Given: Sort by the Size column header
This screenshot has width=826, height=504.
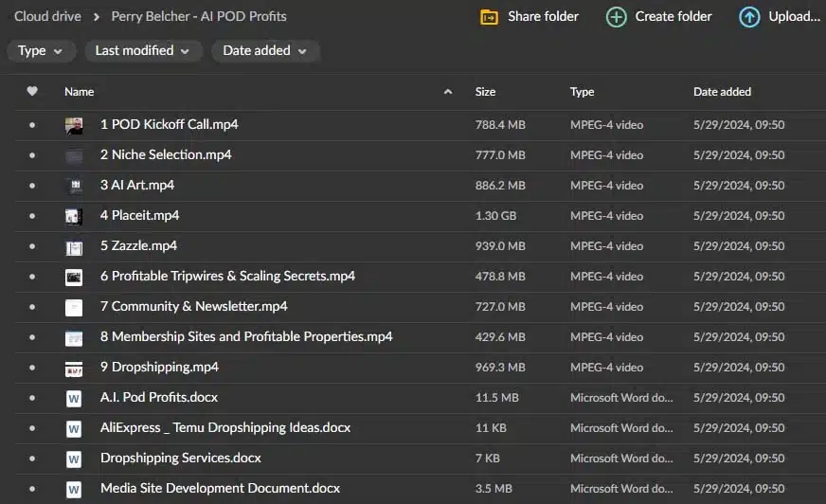Looking at the screenshot, I should coord(485,92).
